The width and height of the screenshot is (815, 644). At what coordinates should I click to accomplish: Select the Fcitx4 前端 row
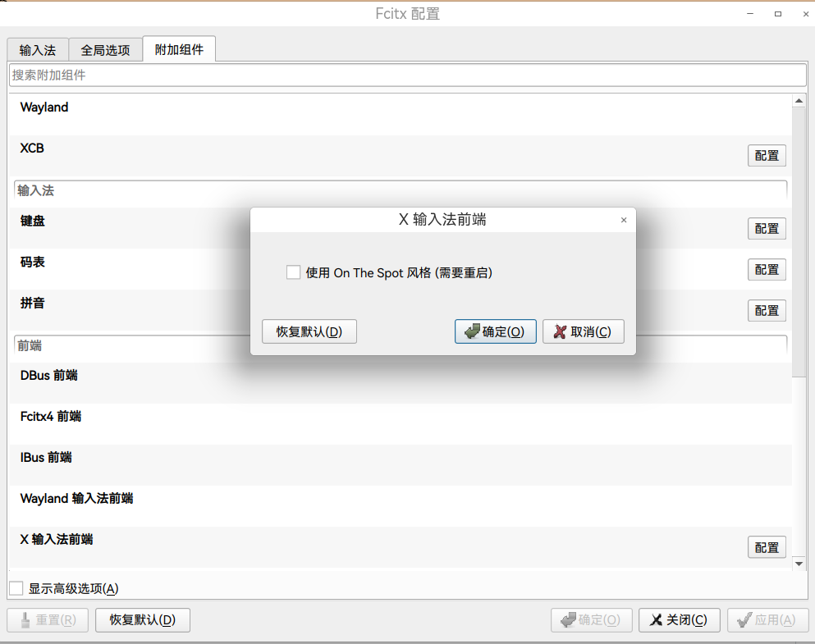coord(401,424)
